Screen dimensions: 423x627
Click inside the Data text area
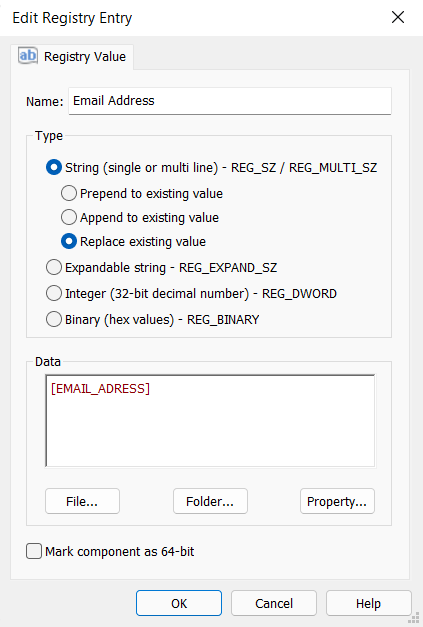(x=210, y=421)
